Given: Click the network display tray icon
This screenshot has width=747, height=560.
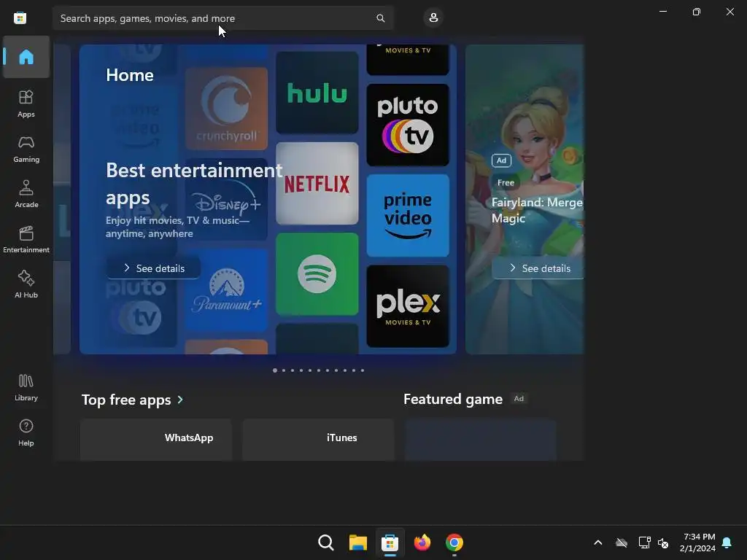Looking at the screenshot, I should [644, 542].
